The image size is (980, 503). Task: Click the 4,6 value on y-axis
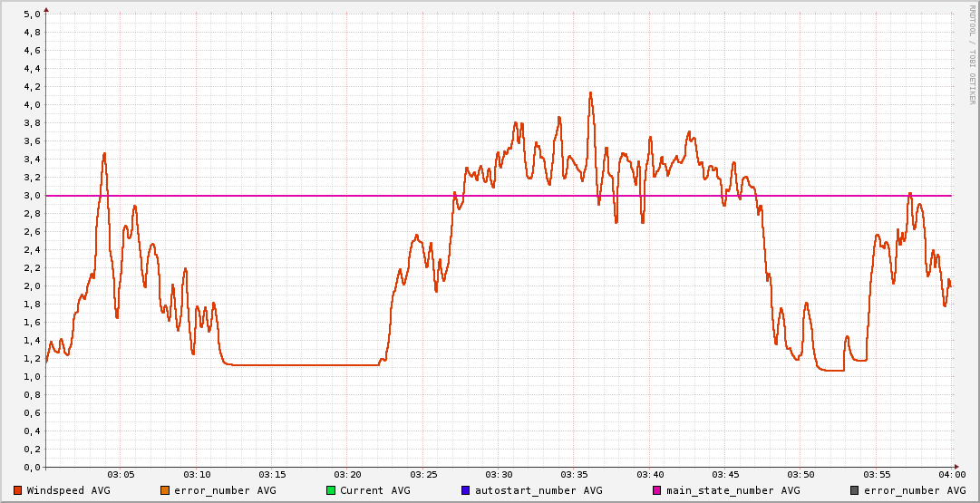coord(34,51)
